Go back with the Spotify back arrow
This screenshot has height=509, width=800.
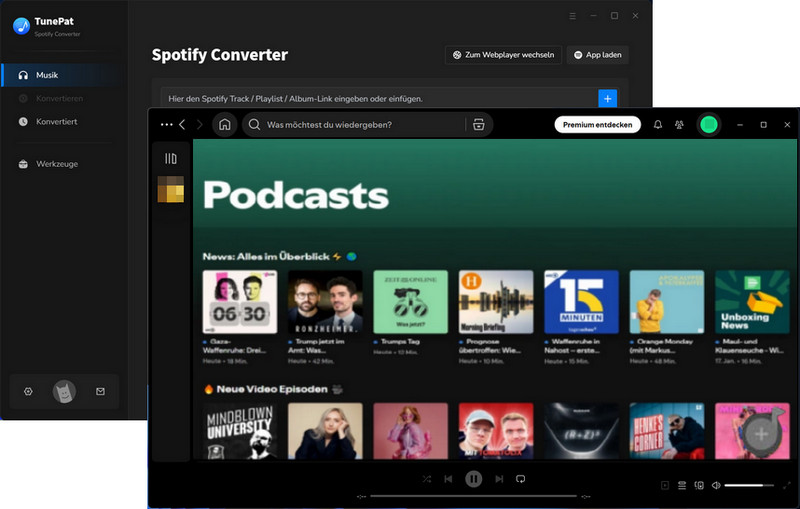coord(182,124)
